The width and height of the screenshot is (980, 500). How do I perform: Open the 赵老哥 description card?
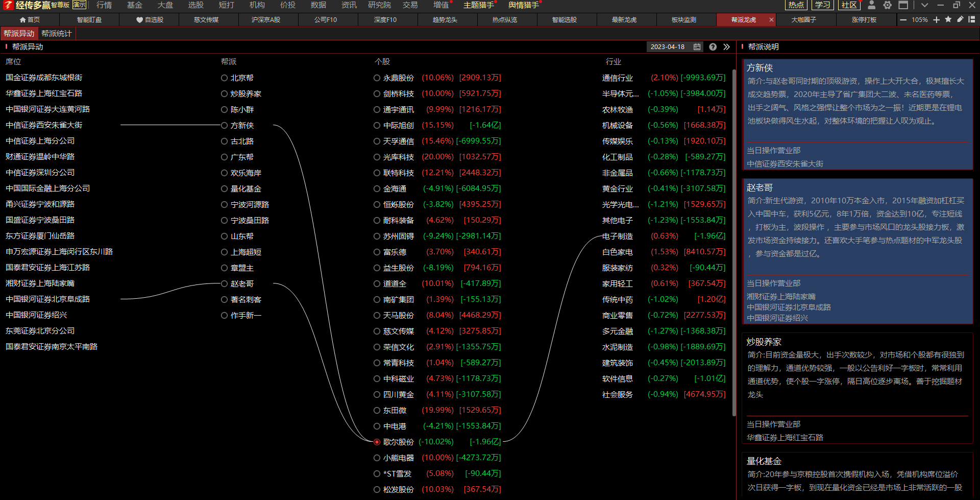[857, 251]
